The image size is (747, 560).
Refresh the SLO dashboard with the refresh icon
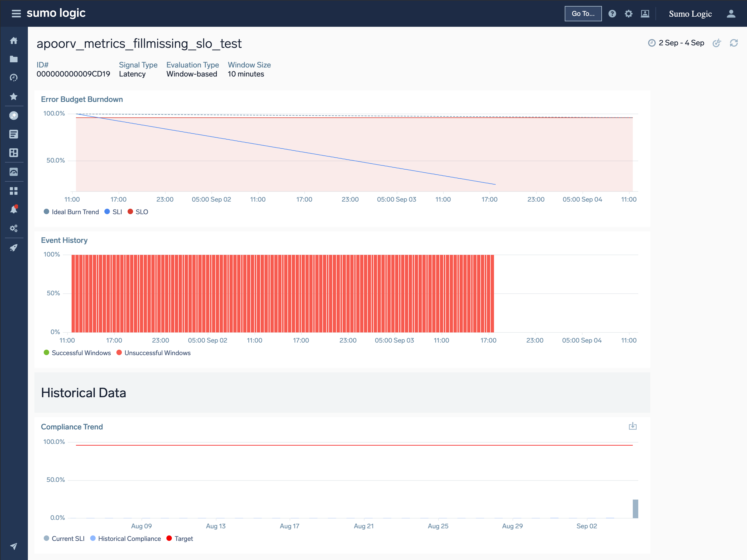(x=734, y=43)
